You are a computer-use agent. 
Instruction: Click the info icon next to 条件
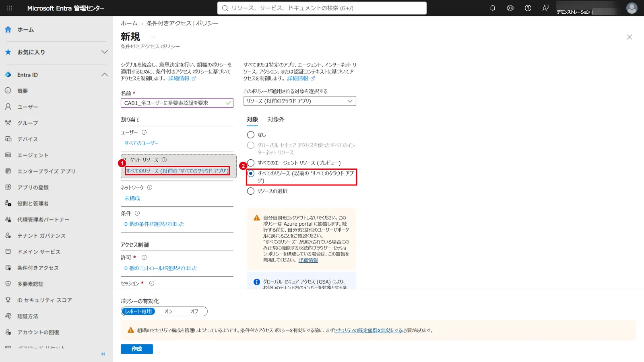pyautogui.click(x=137, y=213)
